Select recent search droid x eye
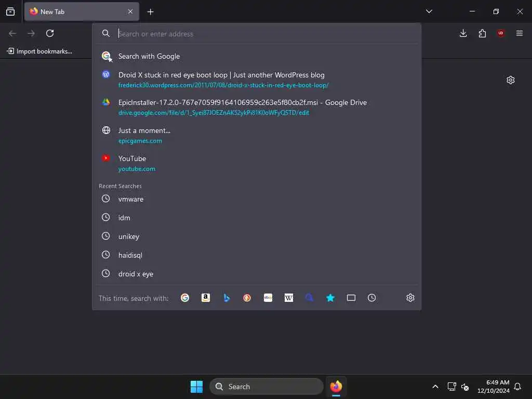The image size is (532, 399). point(257,274)
